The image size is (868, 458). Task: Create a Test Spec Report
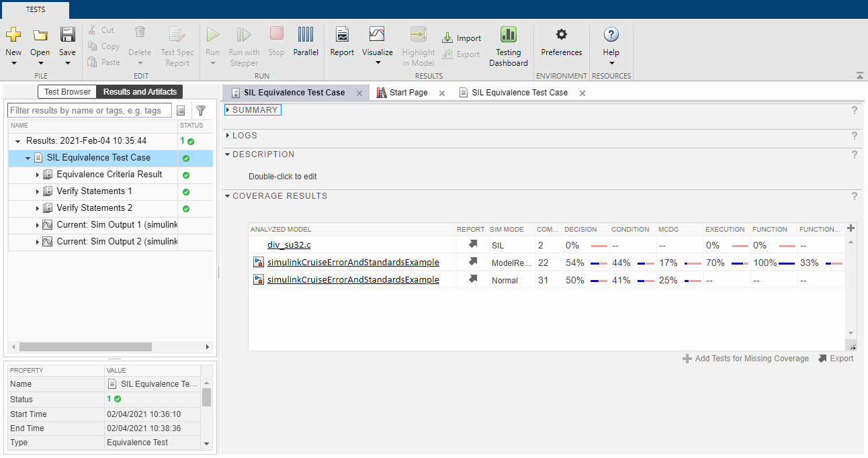[x=177, y=45]
